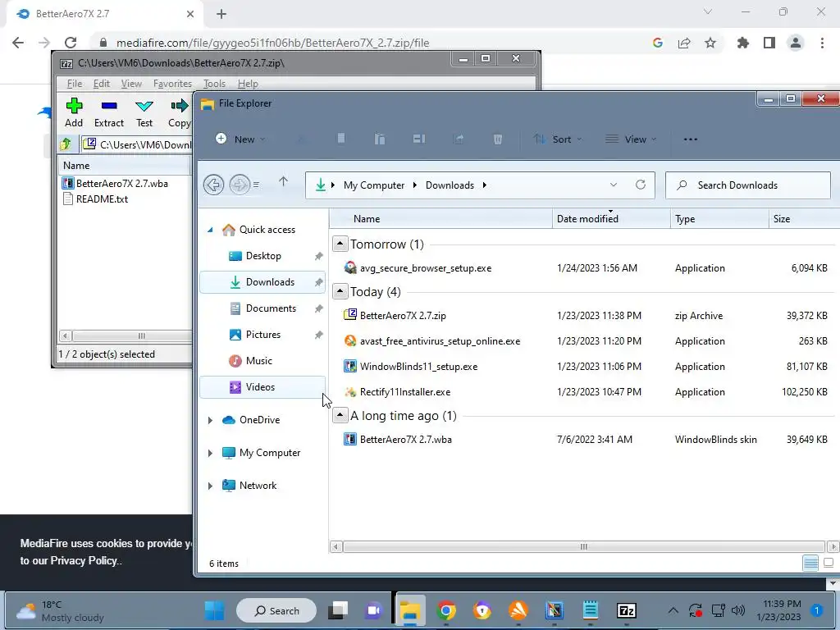Collapse the Today group
The width and height of the screenshot is (840, 630).
click(340, 291)
